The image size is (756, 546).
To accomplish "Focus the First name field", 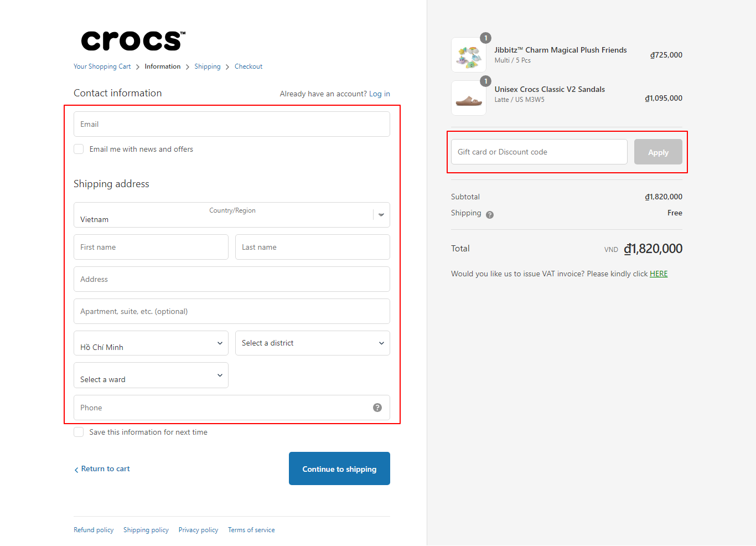I will [x=151, y=247].
